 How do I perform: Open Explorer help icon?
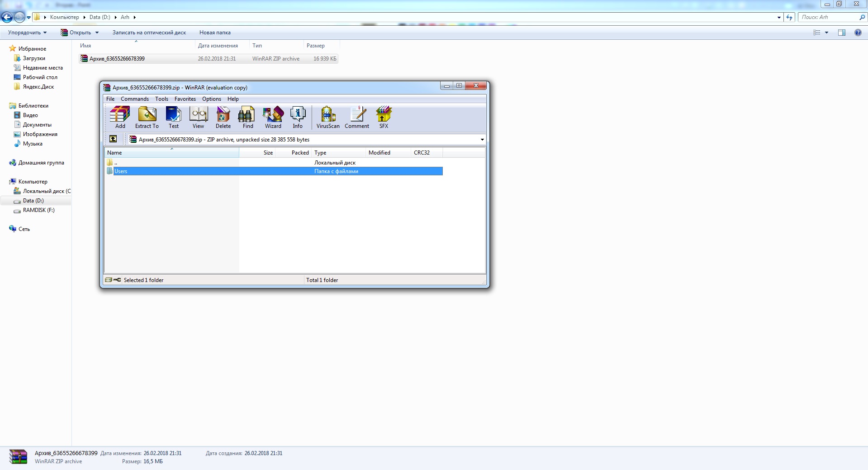(x=858, y=33)
